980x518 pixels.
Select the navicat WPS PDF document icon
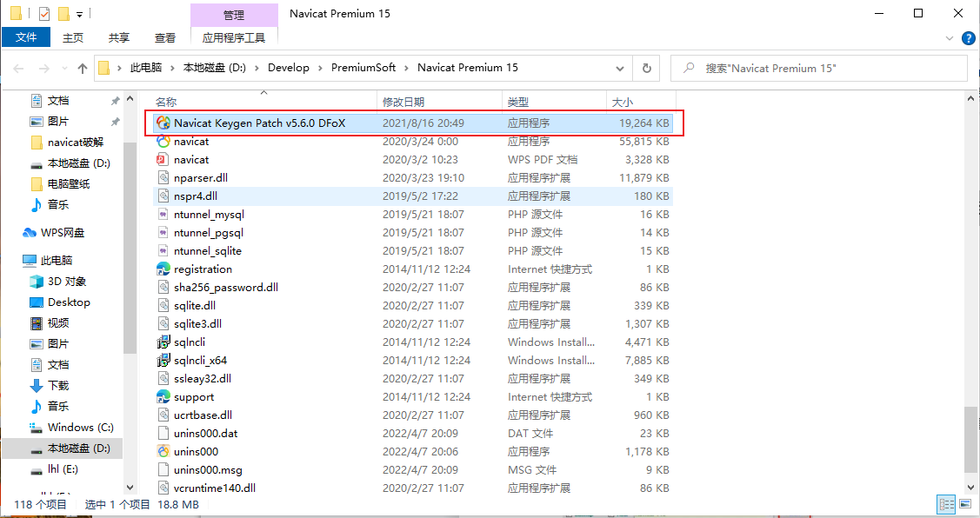(x=163, y=159)
